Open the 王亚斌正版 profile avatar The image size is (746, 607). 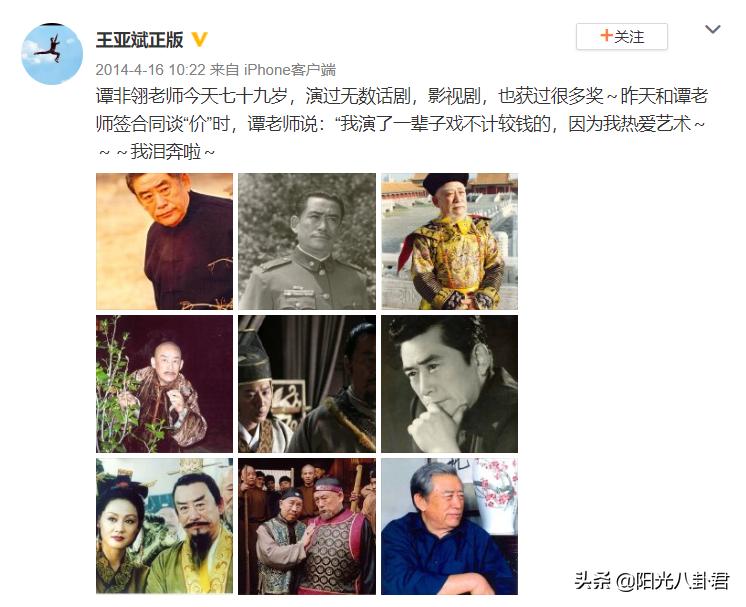tap(52, 54)
